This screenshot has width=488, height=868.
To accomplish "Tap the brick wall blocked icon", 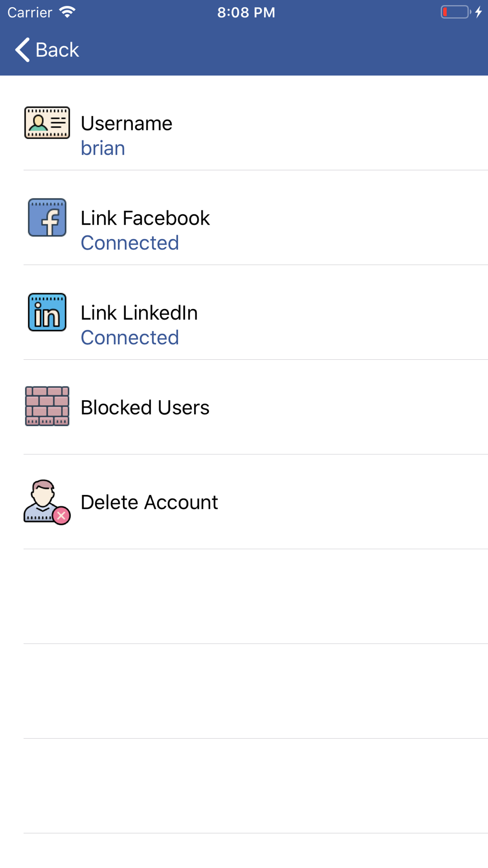I will coord(47,406).
